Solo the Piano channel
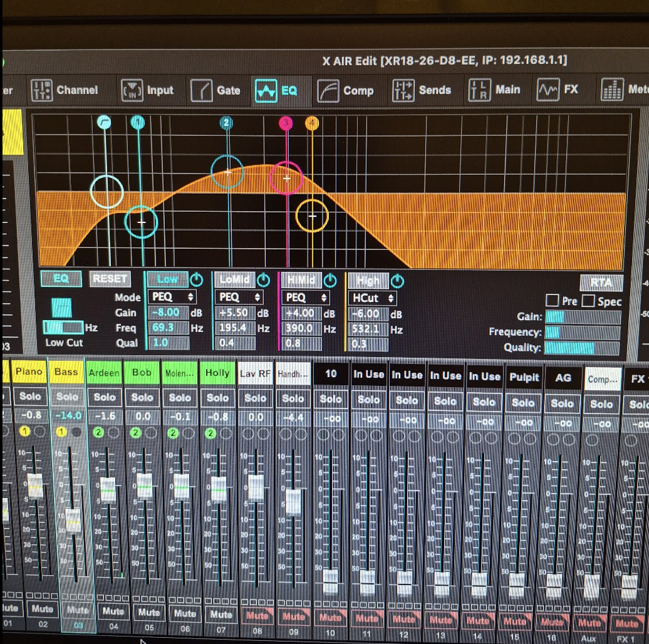 30,396
